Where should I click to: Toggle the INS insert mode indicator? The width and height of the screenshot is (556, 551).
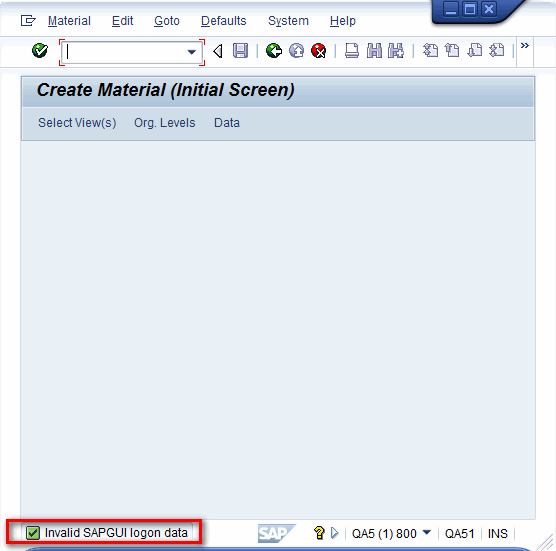tap(497, 534)
